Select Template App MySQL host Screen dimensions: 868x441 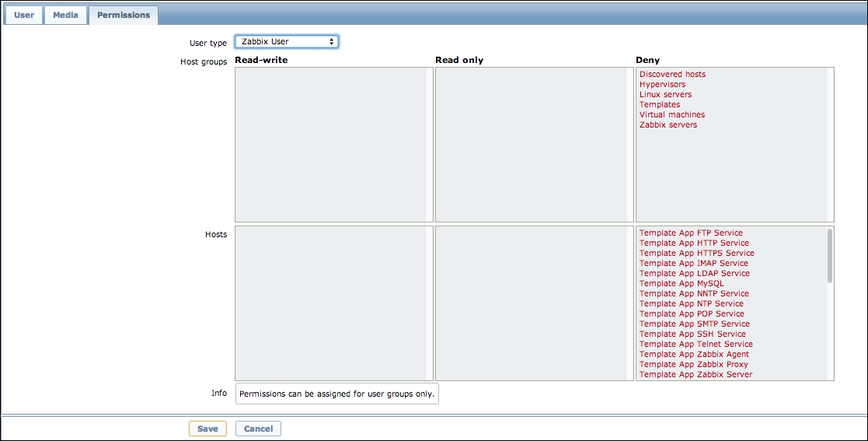point(682,284)
